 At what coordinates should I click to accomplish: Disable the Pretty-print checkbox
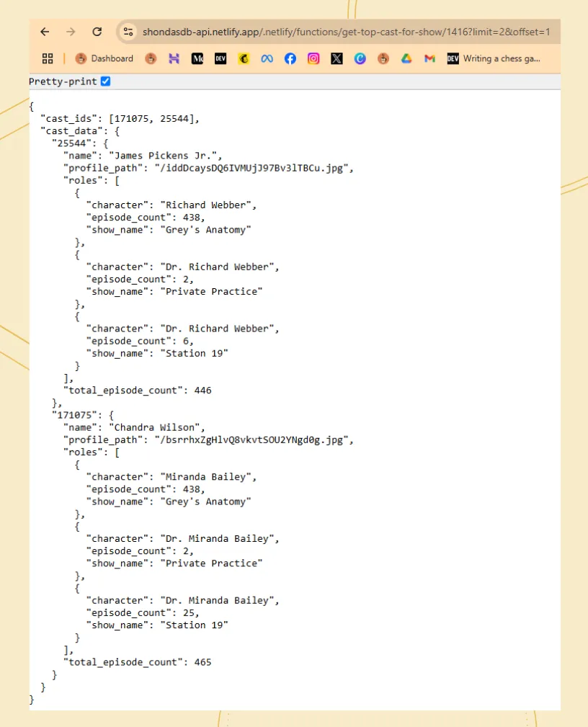pyautogui.click(x=105, y=81)
